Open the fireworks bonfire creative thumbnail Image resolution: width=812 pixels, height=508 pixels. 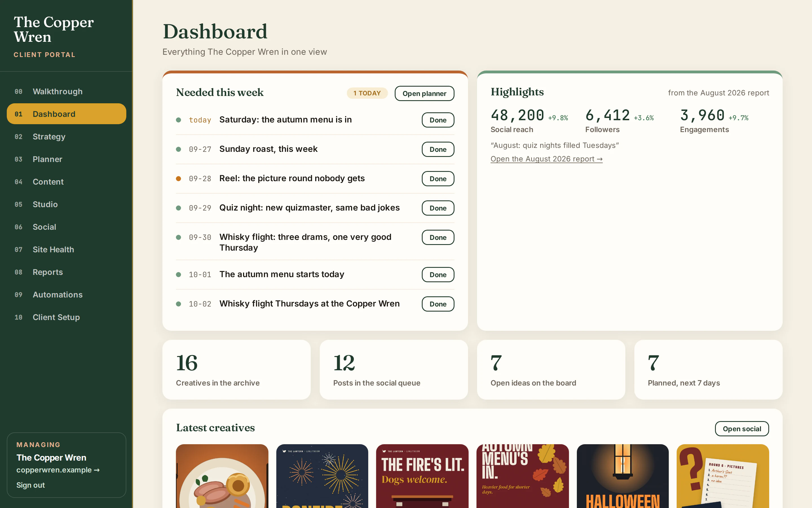pos(322,476)
